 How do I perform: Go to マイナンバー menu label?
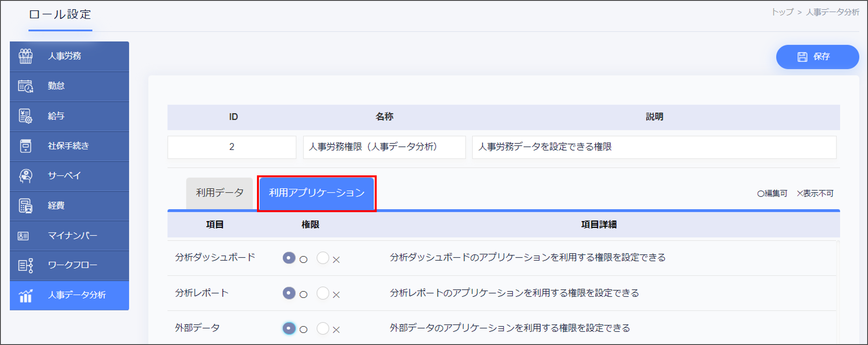click(72, 236)
